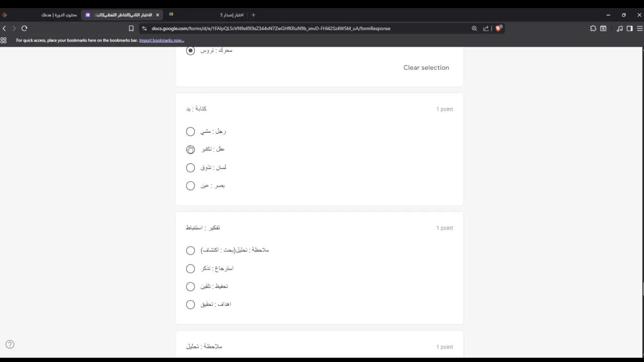Viewport: 644px width, 362px height.
Task: Reload the Google Forms page
Action: point(24,29)
